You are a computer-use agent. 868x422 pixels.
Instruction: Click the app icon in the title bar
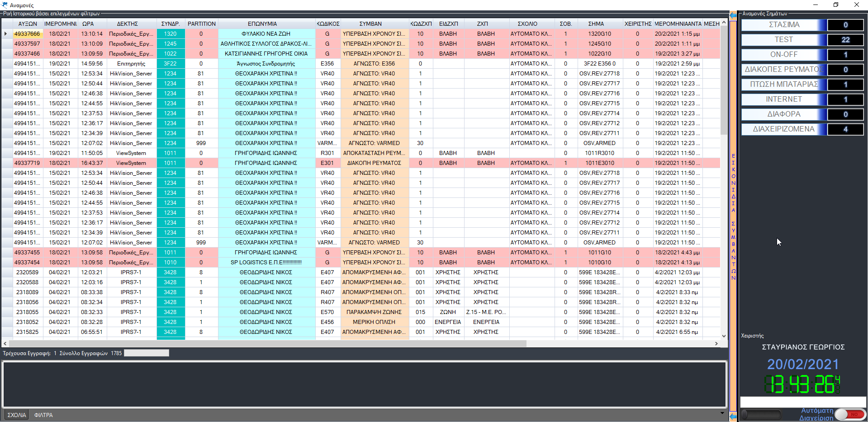[5, 5]
